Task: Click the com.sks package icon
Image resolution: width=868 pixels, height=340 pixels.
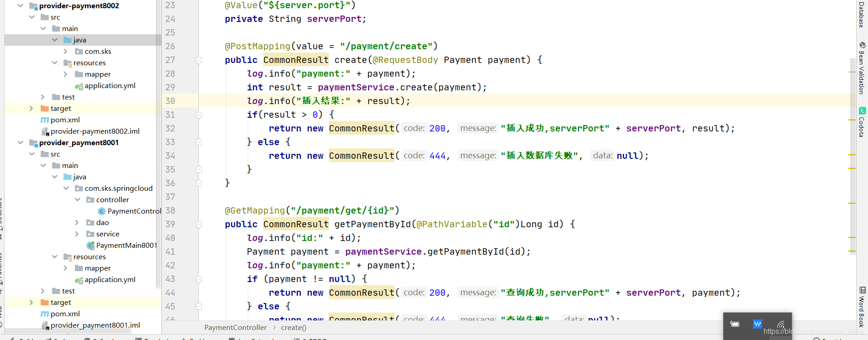Action: pos(79,52)
